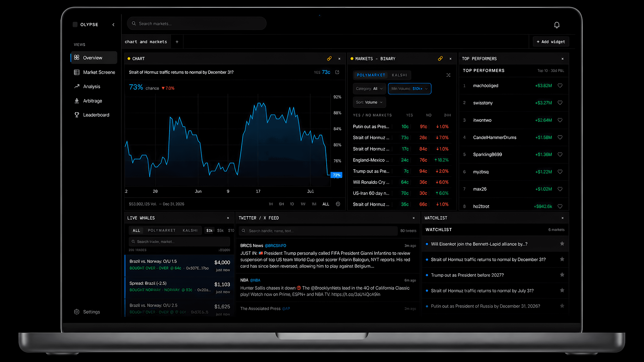Click the Search handle, name, text field

pos(318,231)
